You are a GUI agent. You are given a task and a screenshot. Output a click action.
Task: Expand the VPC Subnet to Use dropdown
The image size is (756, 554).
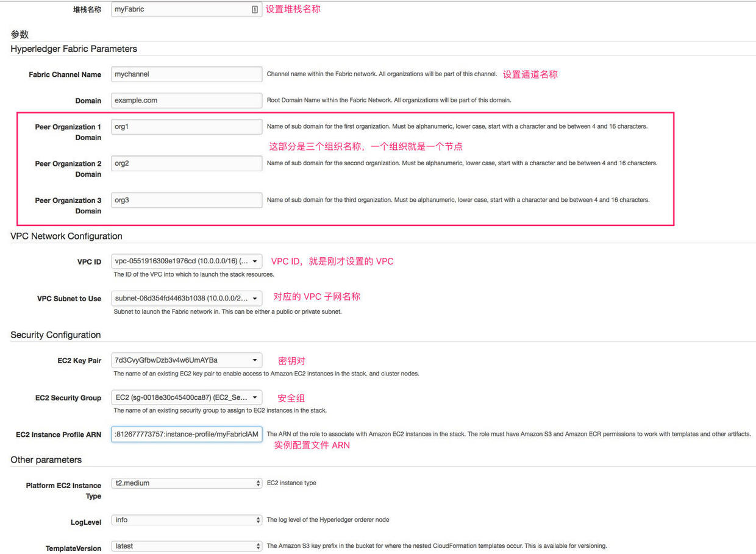[187, 299]
